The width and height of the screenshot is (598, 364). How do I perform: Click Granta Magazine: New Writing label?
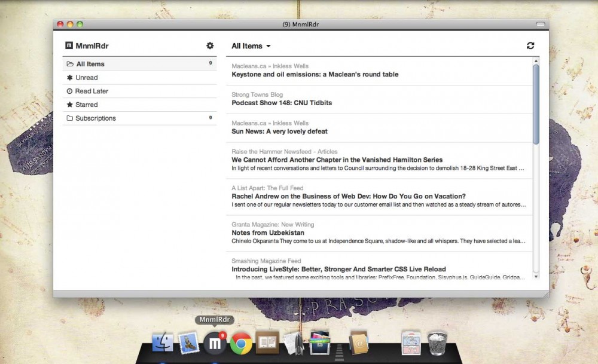point(273,225)
